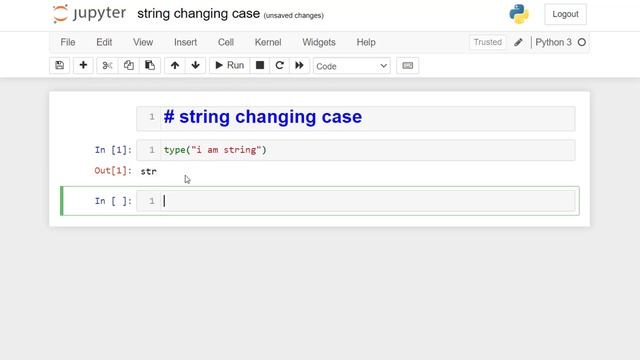The height and width of the screenshot is (360, 640).
Task: Open the File menu
Action: (68, 42)
